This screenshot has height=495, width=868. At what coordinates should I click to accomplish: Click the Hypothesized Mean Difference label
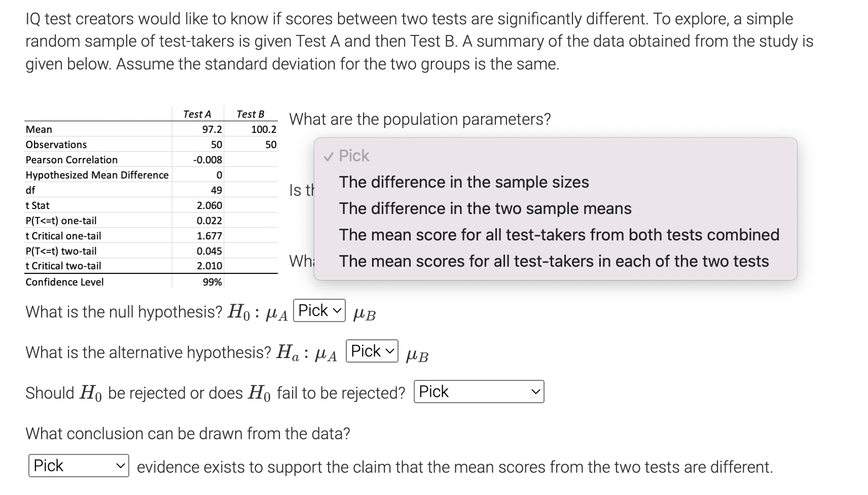click(97, 175)
